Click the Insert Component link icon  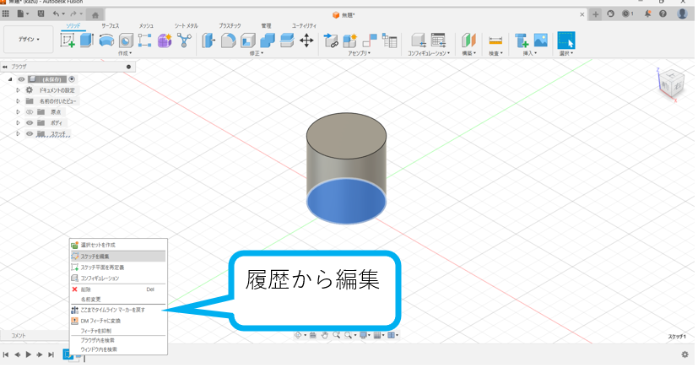click(x=331, y=41)
